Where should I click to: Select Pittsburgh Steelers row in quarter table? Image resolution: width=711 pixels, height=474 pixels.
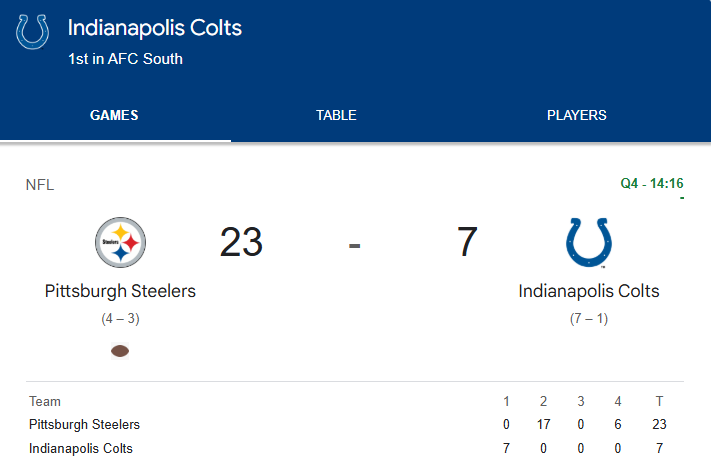pos(84,425)
